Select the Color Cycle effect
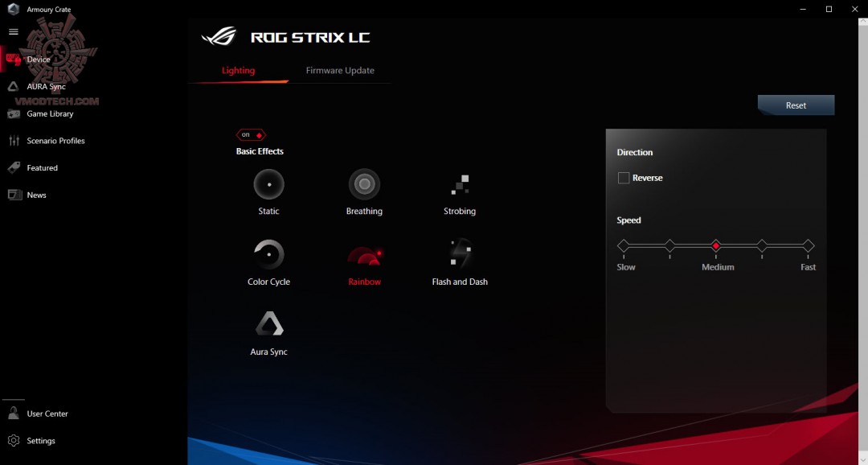The height and width of the screenshot is (465, 868). [268, 255]
